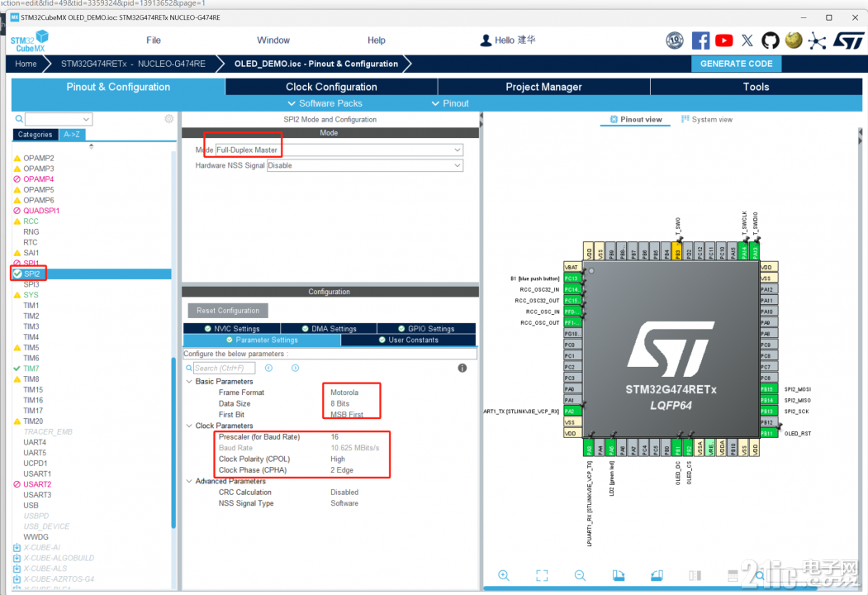Click the Hello user account link
868x595 pixels.
pos(515,40)
